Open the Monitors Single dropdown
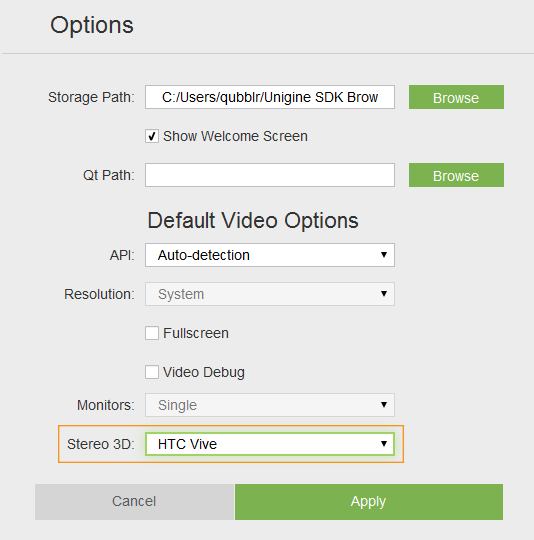Image resolution: width=534 pixels, height=540 pixels. (x=270, y=405)
